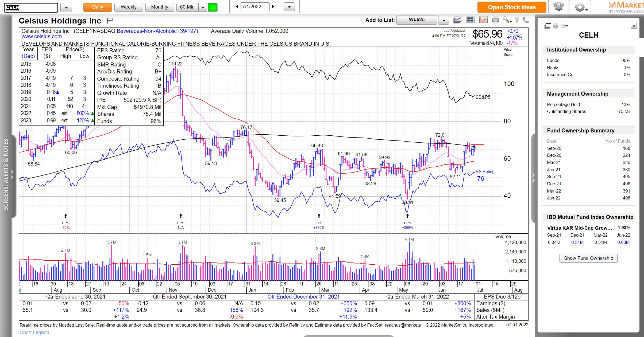Click the Open Stock Ideas button
644x337 pixels.
(x=512, y=7)
